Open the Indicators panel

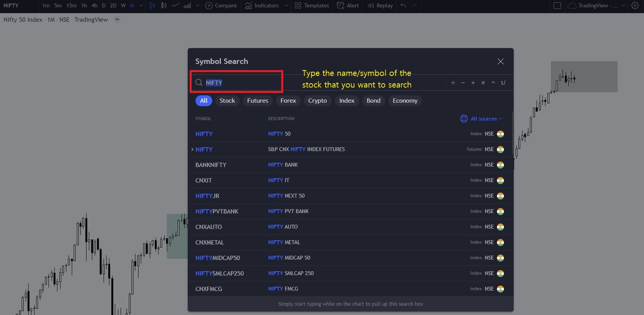[x=262, y=5]
